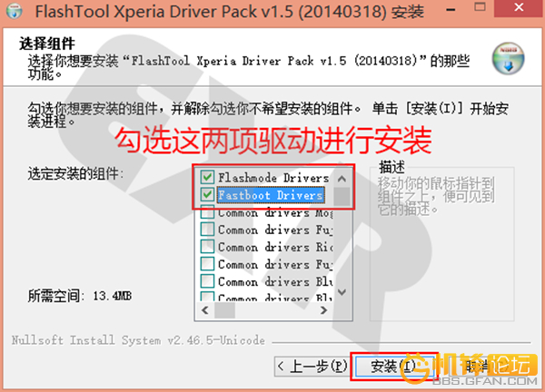Click the 所需空间: 13.4MB text
The image size is (545, 392).
(80, 296)
